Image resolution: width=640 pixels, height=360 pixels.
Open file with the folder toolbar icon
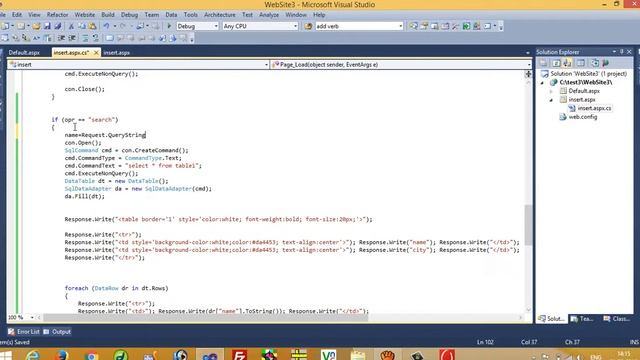(x=36, y=26)
